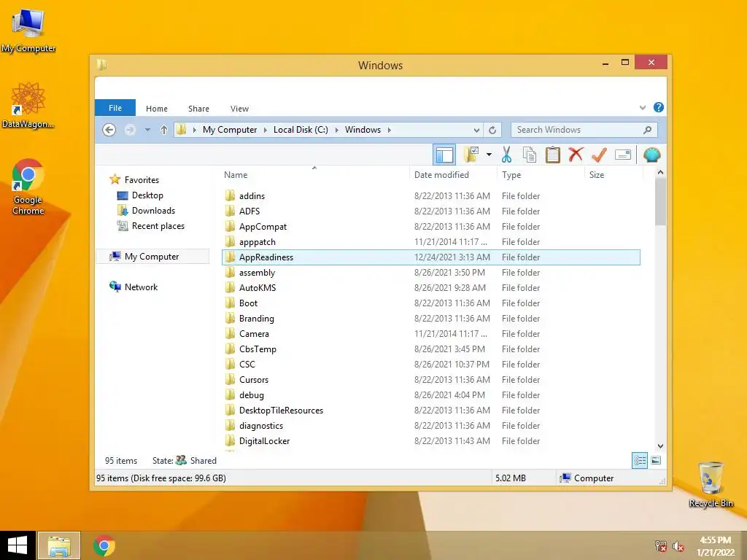Sort by the Size column header
Viewport: 747px width, 560px height.
coord(597,175)
